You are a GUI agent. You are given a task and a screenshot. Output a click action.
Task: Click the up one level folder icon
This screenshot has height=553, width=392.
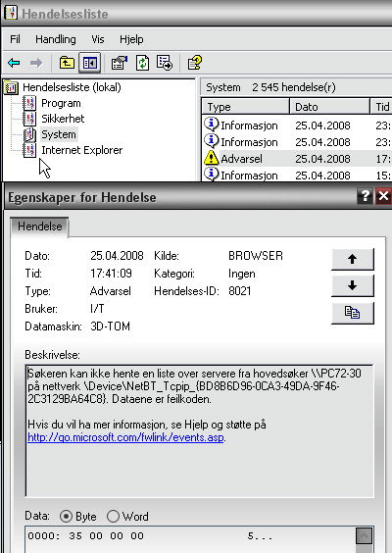(x=67, y=63)
